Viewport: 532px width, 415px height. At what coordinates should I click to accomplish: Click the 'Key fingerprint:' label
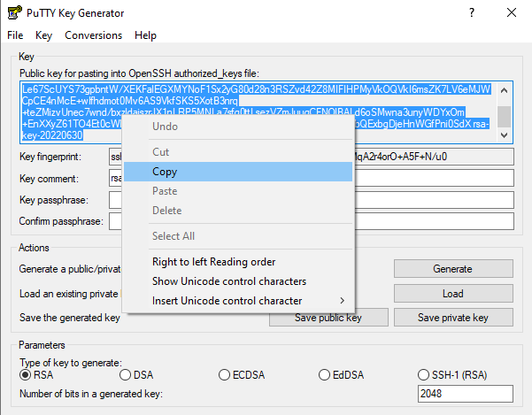point(50,157)
